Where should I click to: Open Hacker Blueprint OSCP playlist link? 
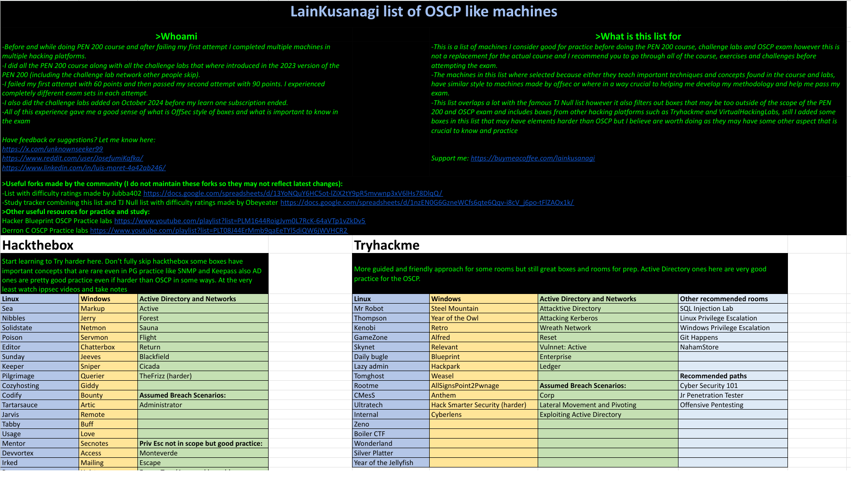point(240,221)
